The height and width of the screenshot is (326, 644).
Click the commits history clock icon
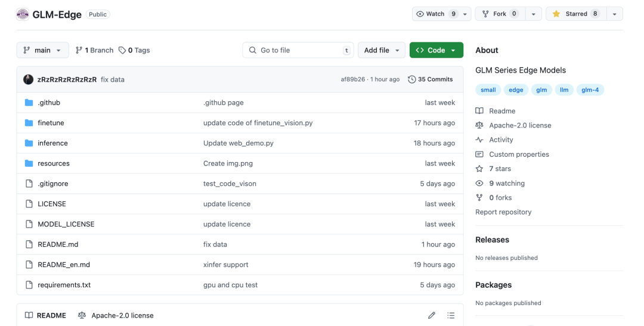pyautogui.click(x=411, y=79)
